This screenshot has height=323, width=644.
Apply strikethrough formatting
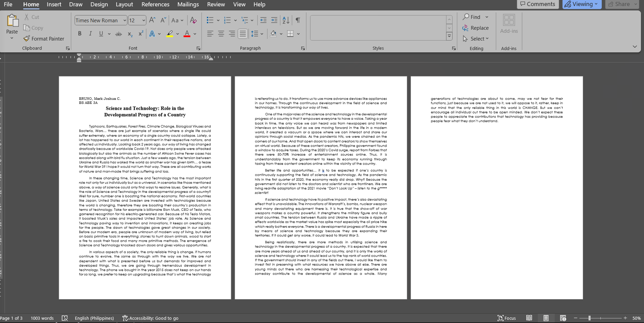[x=119, y=34]
